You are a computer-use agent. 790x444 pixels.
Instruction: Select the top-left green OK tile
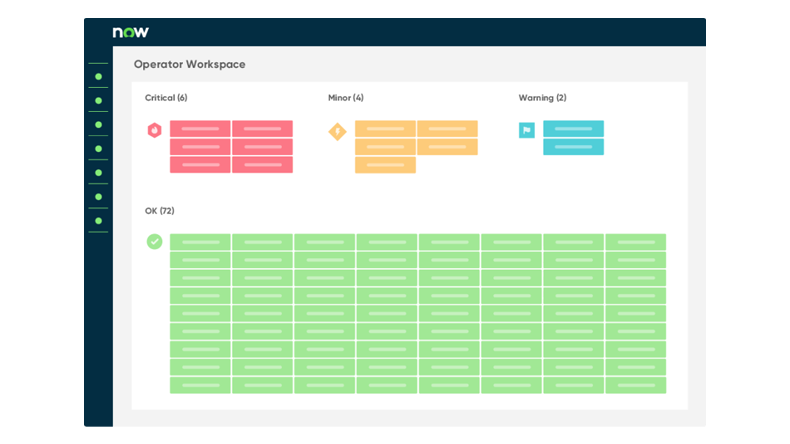click(200, 242)
